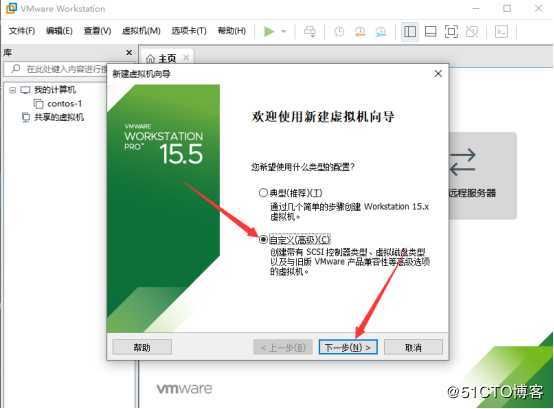This screenshot has width=554, height=409.
Task: Click the 取消 button in the wizard
Action: click(413, 348)
